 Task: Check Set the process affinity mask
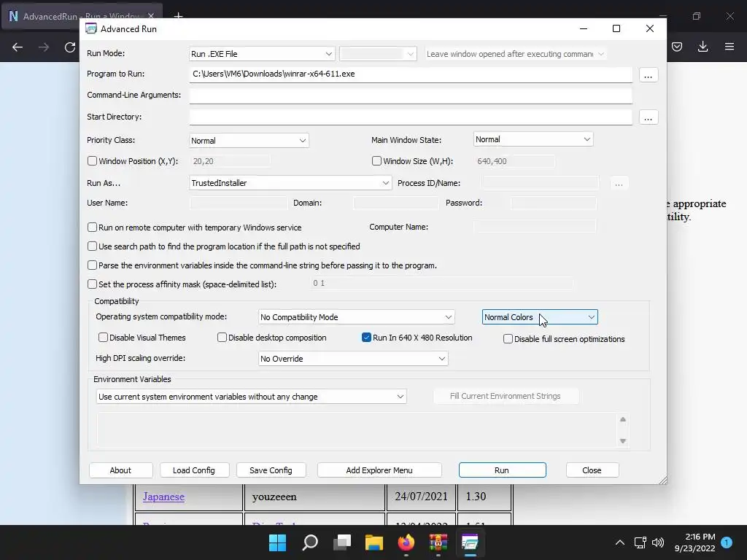tap(93, 284)
